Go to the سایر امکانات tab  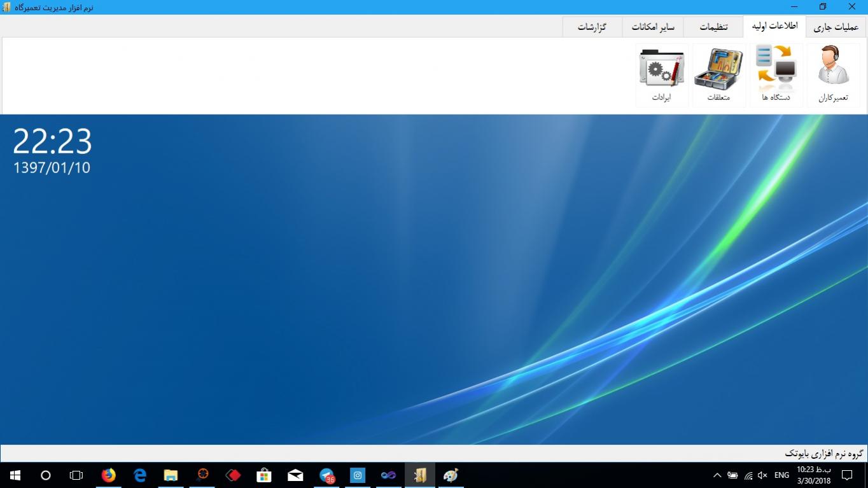click(x=653, y=27)
